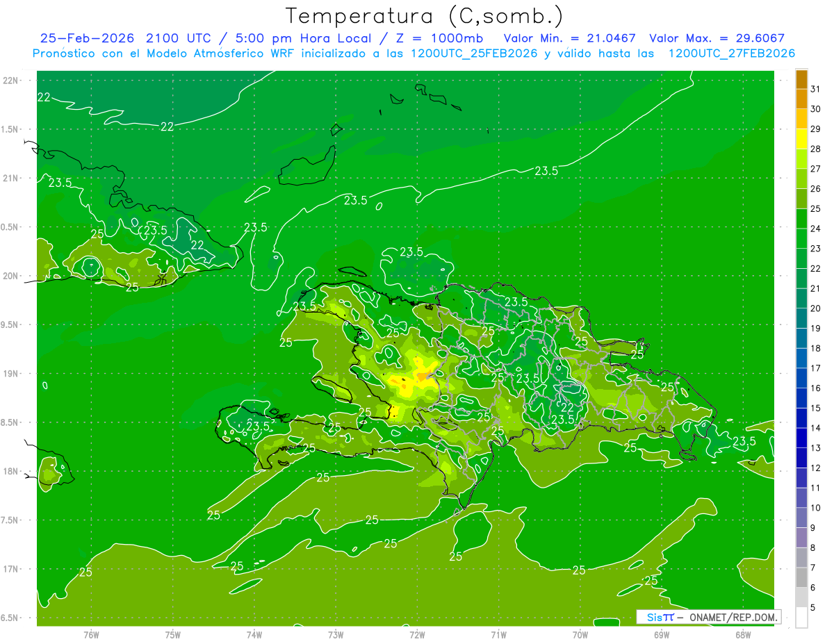Select the orange swatch between 30 and 31

801,99
